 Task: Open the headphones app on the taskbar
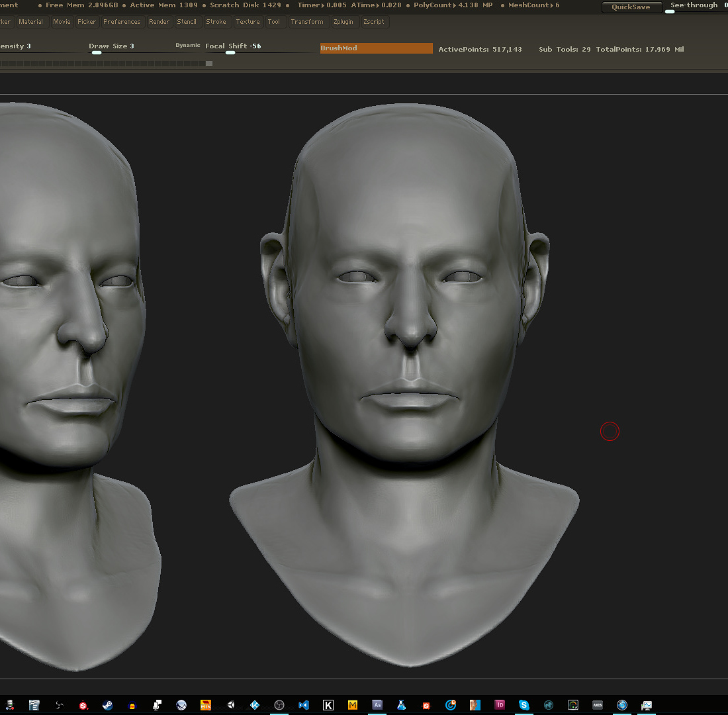click(x=132, y=705)
